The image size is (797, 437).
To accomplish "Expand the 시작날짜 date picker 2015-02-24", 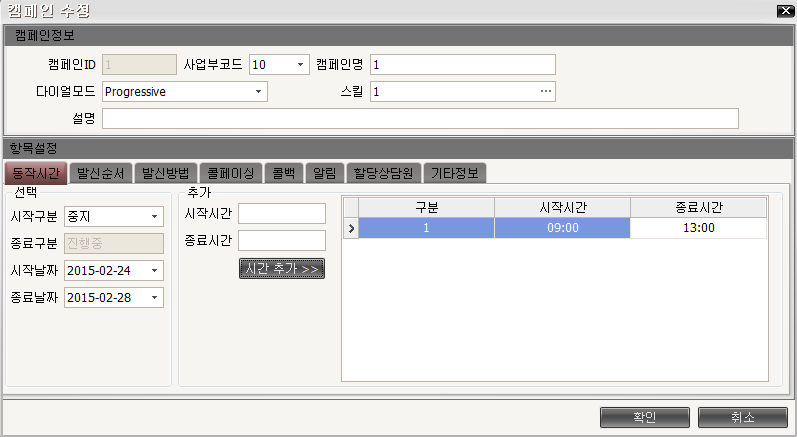I will [x=155, y=271].
